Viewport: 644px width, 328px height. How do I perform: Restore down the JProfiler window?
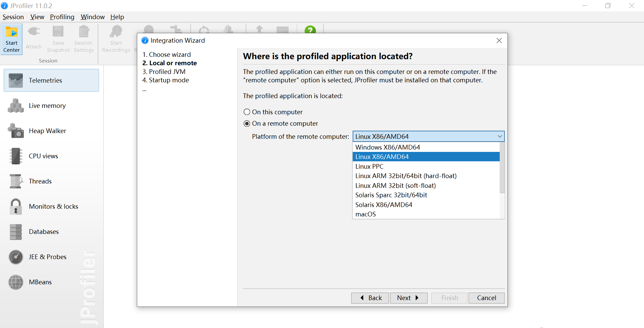[608, 6]
